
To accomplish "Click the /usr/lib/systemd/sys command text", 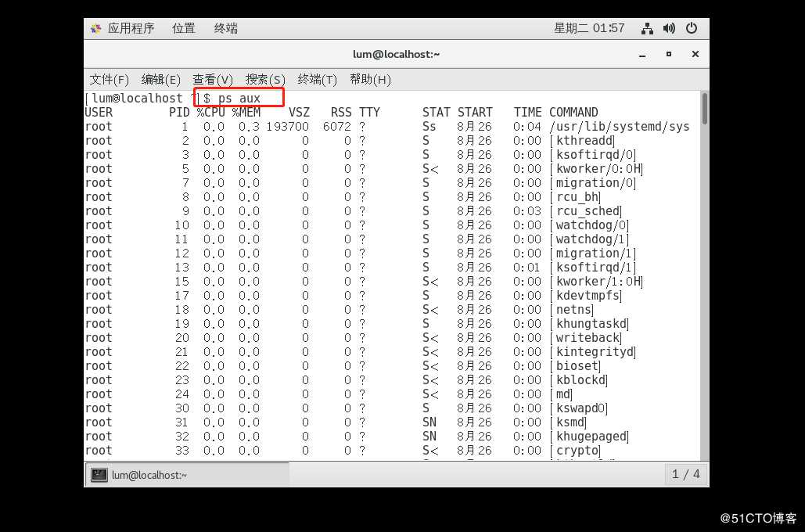I will coord(619,127).
